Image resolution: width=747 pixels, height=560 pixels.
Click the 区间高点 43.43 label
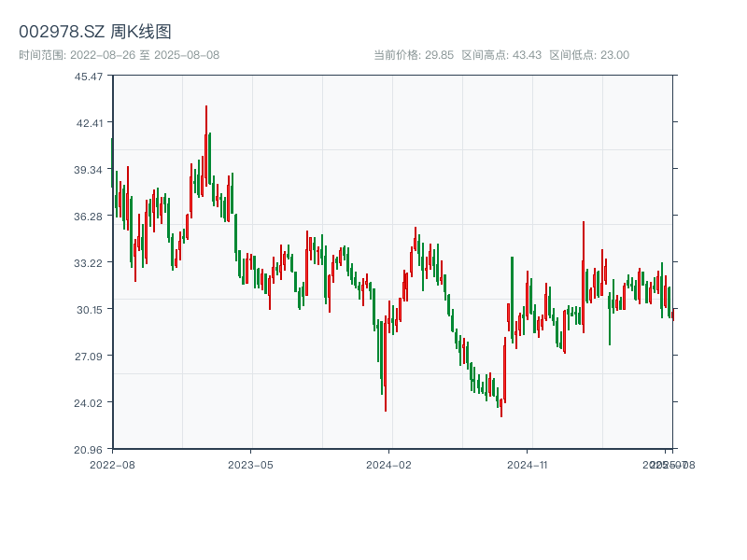(501, 55)
